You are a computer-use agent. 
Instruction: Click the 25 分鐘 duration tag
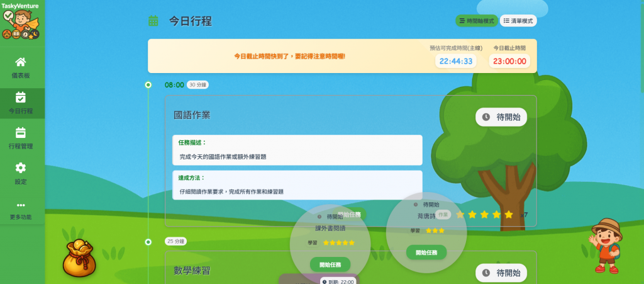[x=176, y=241]
